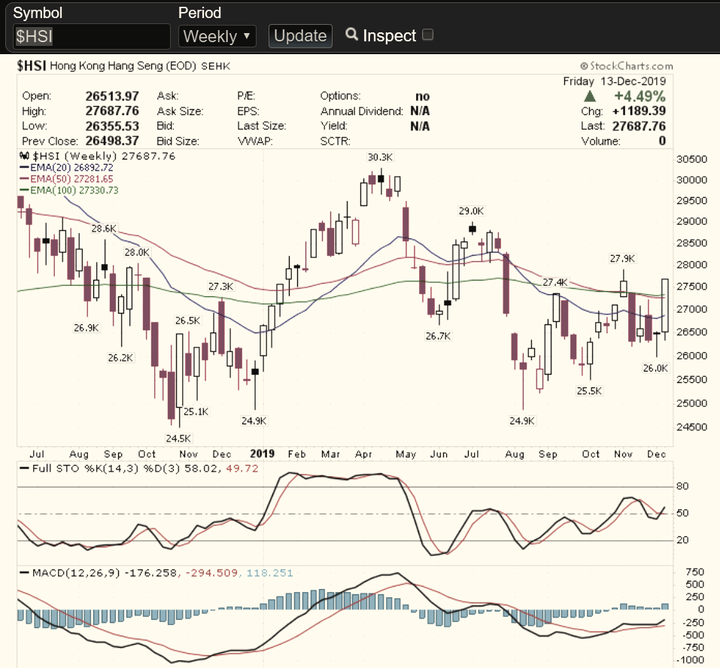Click the Friday 13-Dec-2019 date text

click(614, 82)
